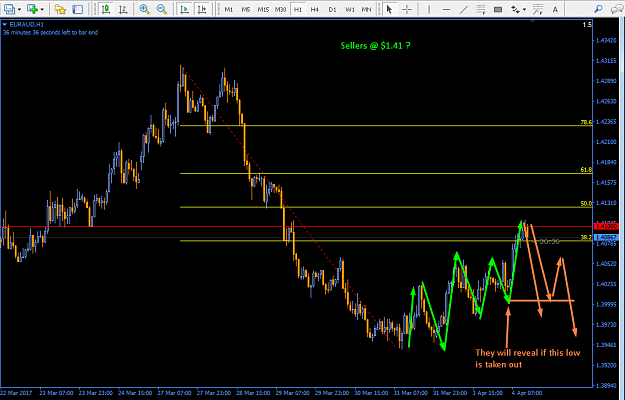The image size is (625, 400).
Task: Select the rectangle shape tool
Action: [x=498, y=9]
